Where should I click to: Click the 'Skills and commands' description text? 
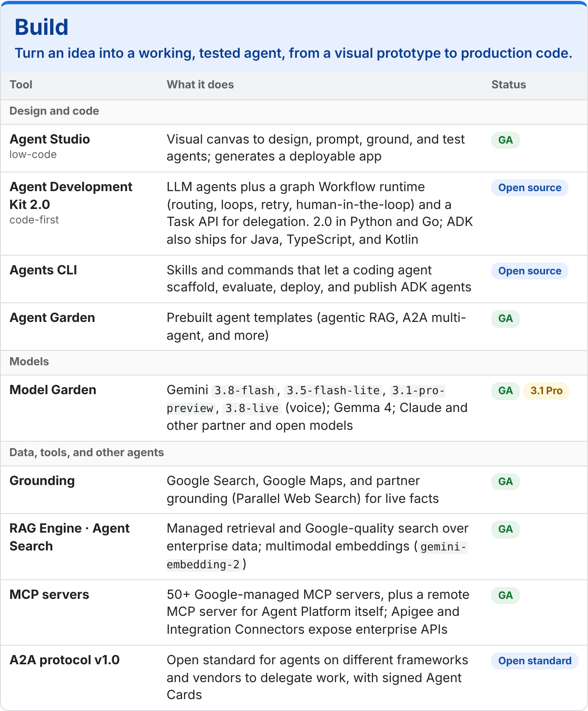[319, 279]
